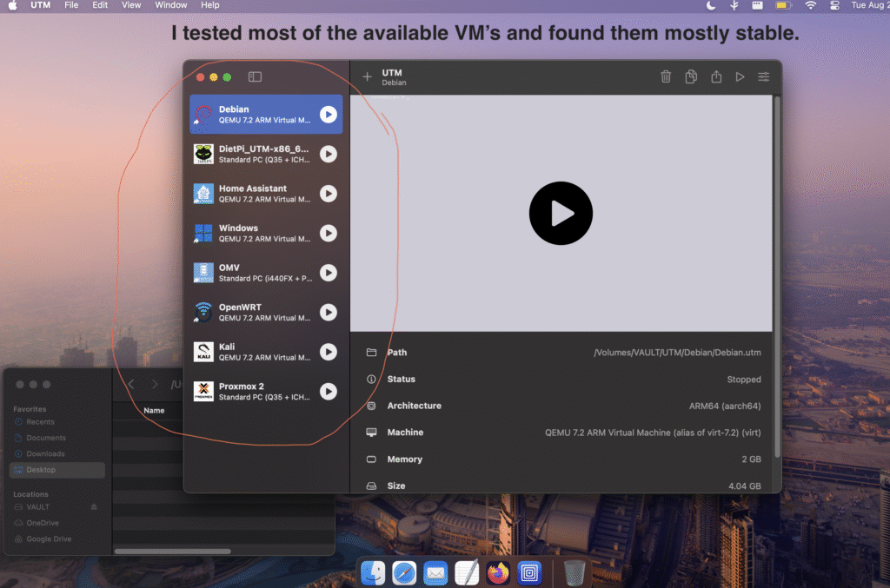Open the UTM app menu
The width and height of the screenshot is (890, 588).
(40, 5)
